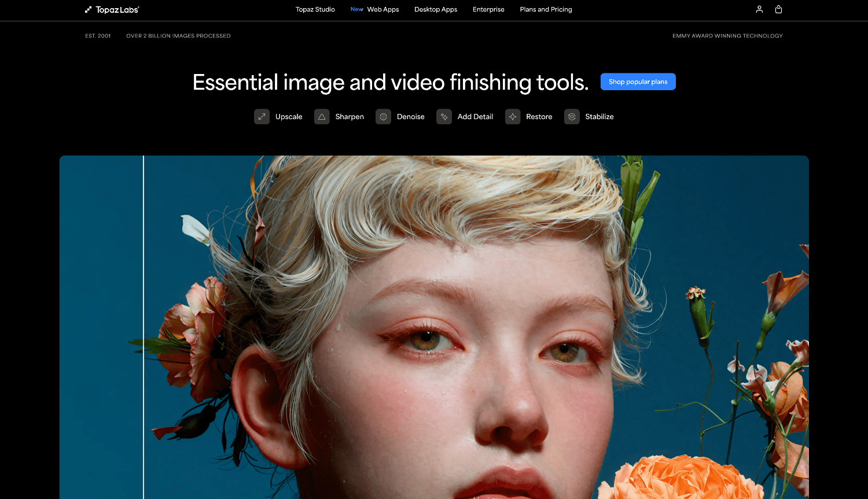Image resolution: width=868 pixels, height=499 pixels.
Task: Click the 'EST. 2001' text
Action: click(98, 36)
